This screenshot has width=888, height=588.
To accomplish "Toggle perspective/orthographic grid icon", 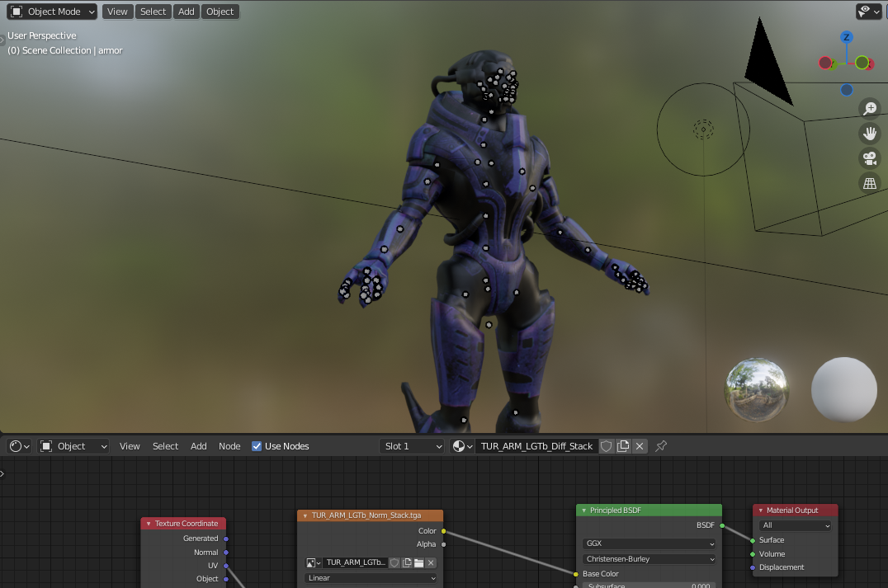I will (870, 183).
